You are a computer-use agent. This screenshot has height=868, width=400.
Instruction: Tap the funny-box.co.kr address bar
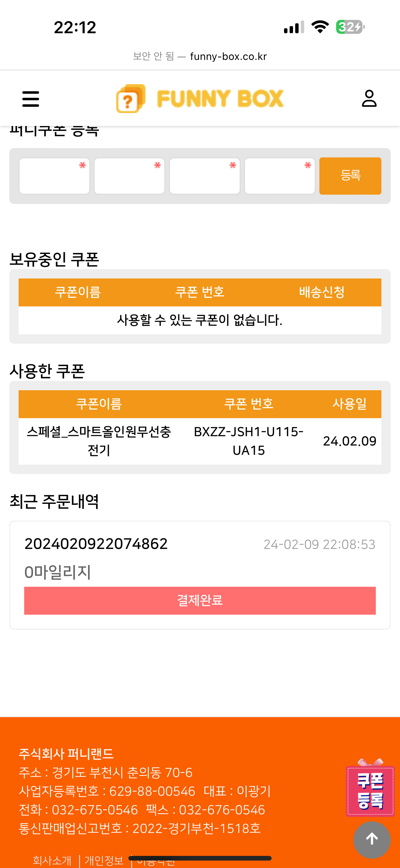pos(200,56)
